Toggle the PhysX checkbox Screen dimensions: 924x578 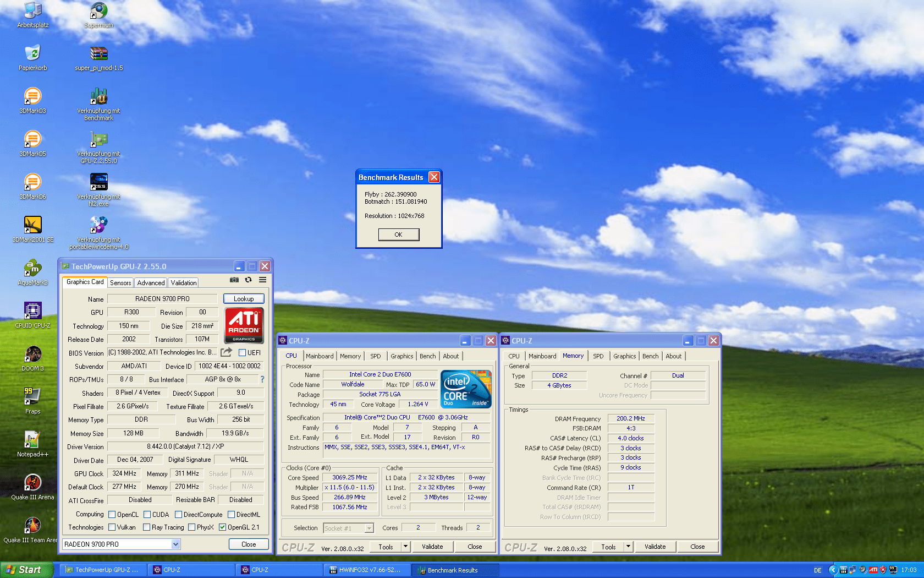(x=191, y=527)
